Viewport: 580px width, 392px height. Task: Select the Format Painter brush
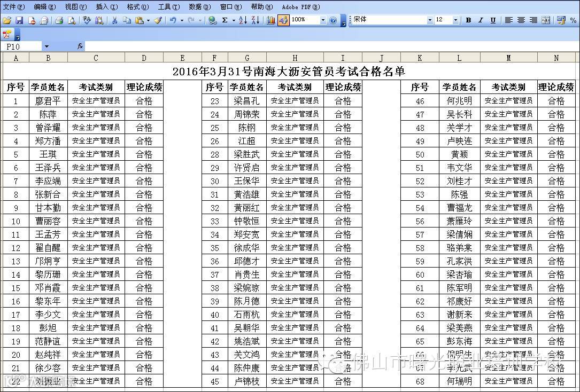click(x=158, y=21)
